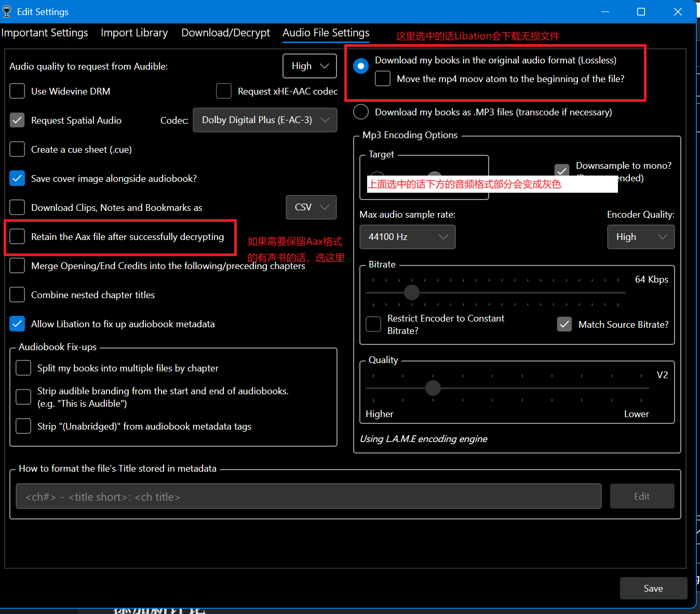Click the Bitrate slider handle
Screen dimensions: 700x614
point(411,292)
